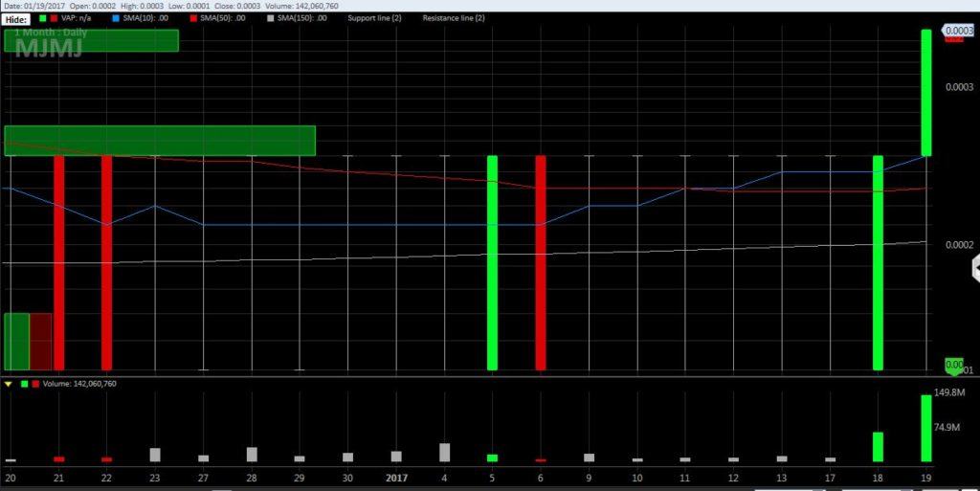Screen dimensions: 980x491
Task: Select the Support line (2) legend label
Action: (376, 18)
